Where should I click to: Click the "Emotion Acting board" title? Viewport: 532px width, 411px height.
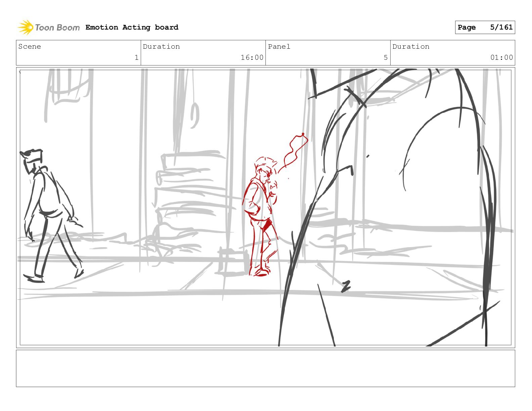(x=132, y=27)
